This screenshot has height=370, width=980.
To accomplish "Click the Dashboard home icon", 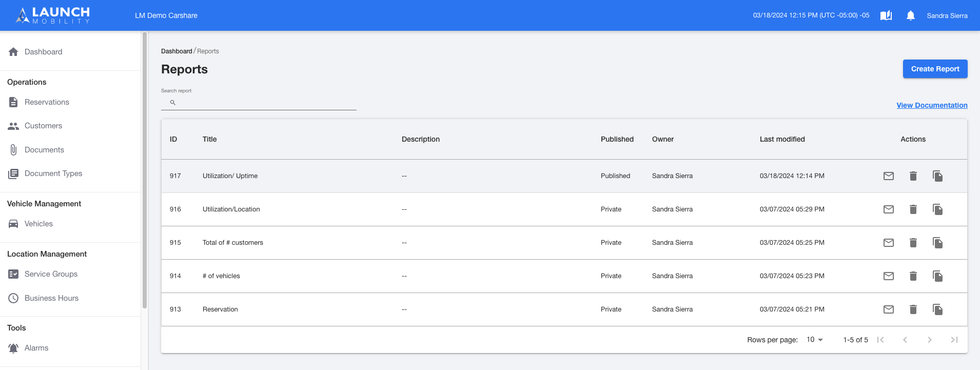I will coord(13,52).
